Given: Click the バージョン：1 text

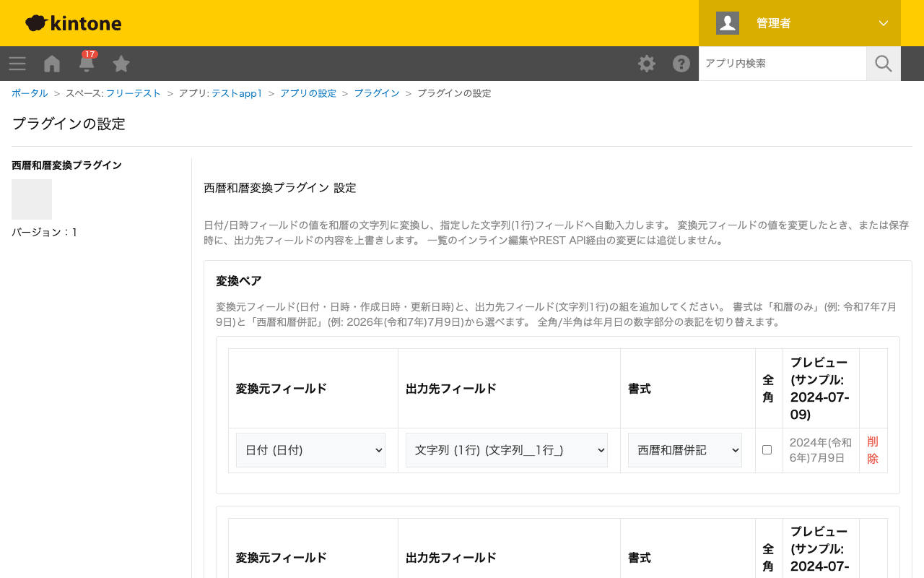Looking at the screenshot, I should click(x=45, y=232).
